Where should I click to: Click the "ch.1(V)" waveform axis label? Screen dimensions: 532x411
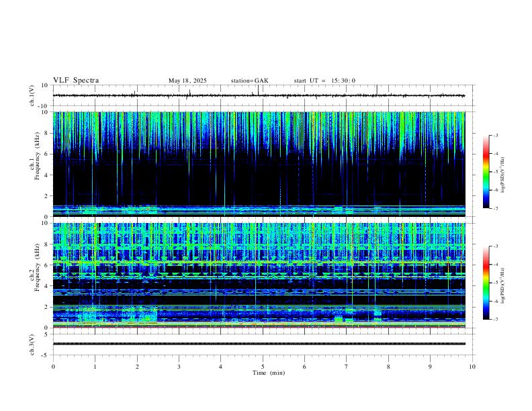pos(33,95)
